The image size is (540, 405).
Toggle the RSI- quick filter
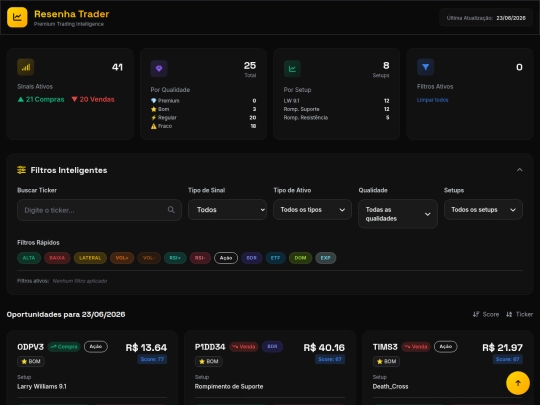pos(200,258)
